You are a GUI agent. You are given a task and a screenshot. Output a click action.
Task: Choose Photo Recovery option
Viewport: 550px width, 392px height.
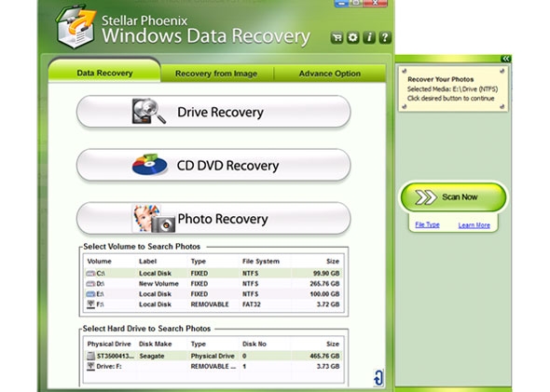pyautogui.click(x=213, y=219)
